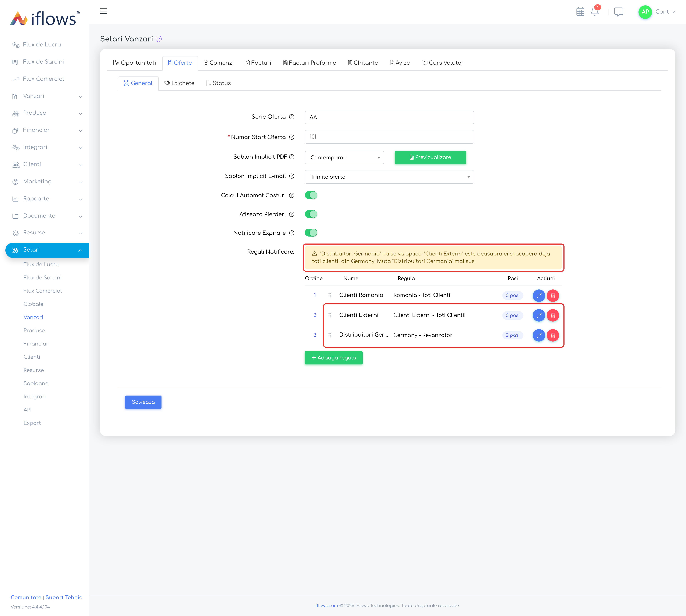Open the notifications bell icon
The width and height of the screenshot is (686, 616).
tap(595, 11)
